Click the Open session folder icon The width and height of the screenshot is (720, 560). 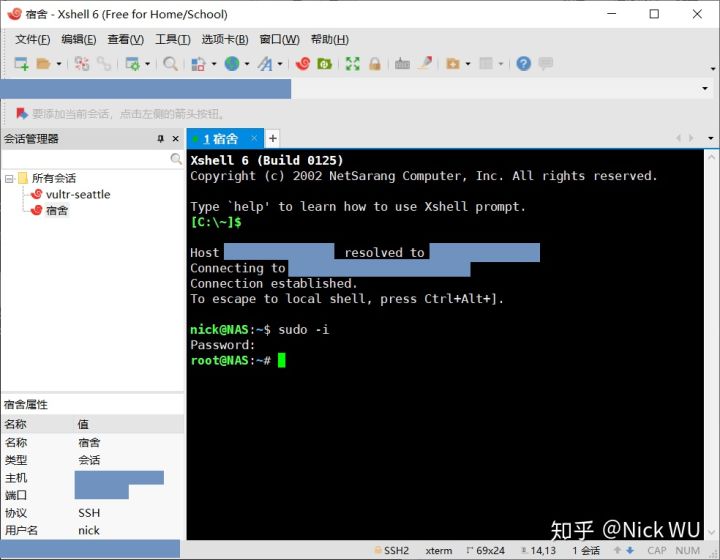[43, 64]
